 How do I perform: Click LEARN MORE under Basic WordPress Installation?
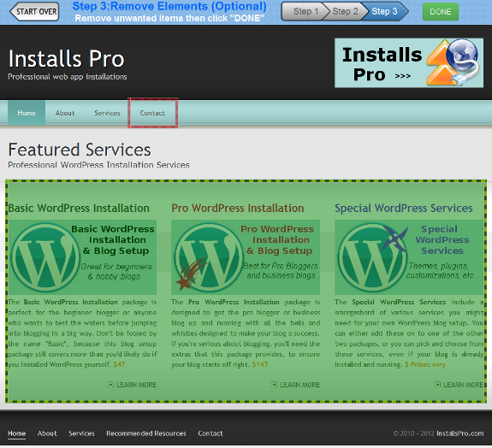tap(136, 385)
